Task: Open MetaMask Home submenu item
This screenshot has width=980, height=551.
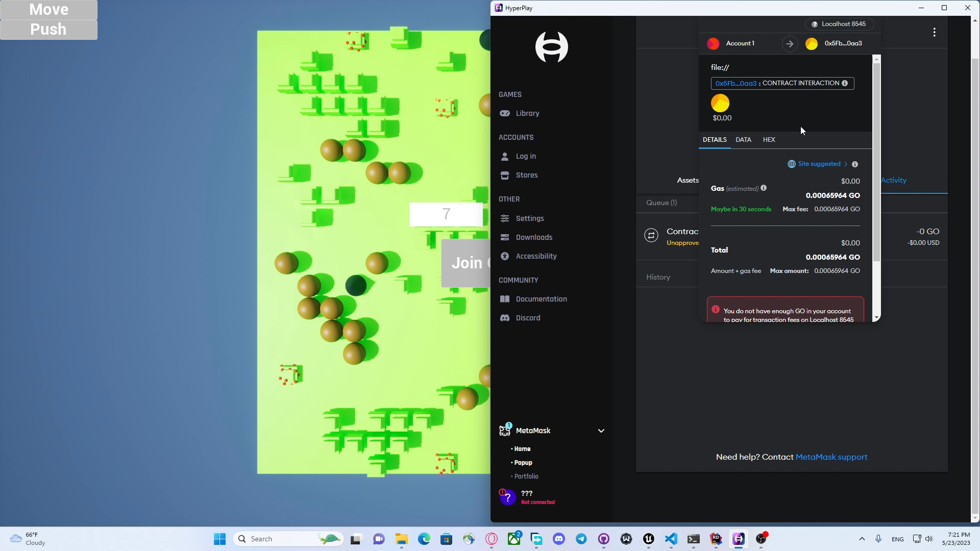Action: point(522,449)
